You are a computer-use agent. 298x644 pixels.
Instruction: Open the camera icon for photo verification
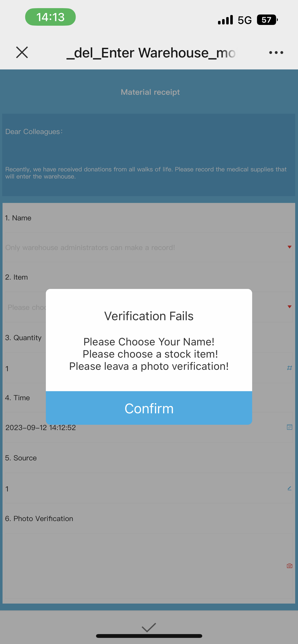289,566
